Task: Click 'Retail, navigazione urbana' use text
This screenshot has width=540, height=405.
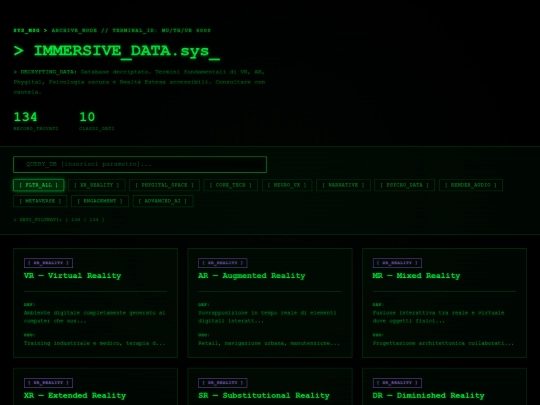Action: (269, 343)
